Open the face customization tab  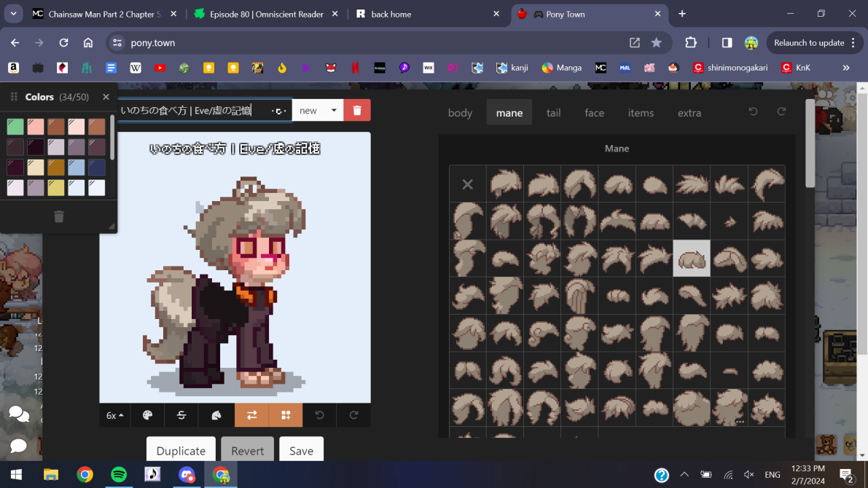594,113
